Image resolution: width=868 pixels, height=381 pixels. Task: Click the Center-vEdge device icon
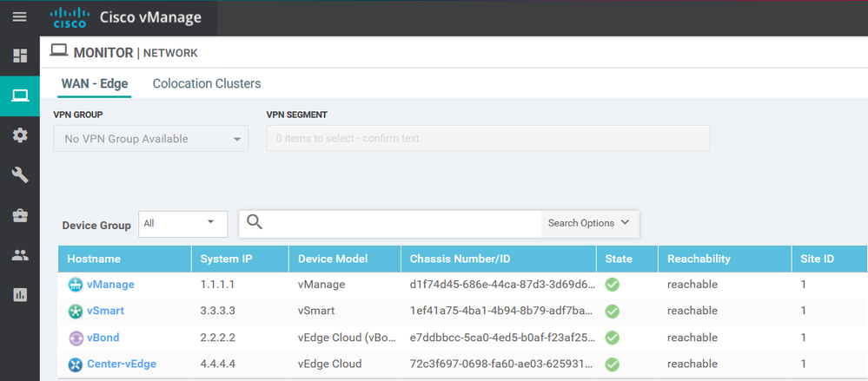75,365
